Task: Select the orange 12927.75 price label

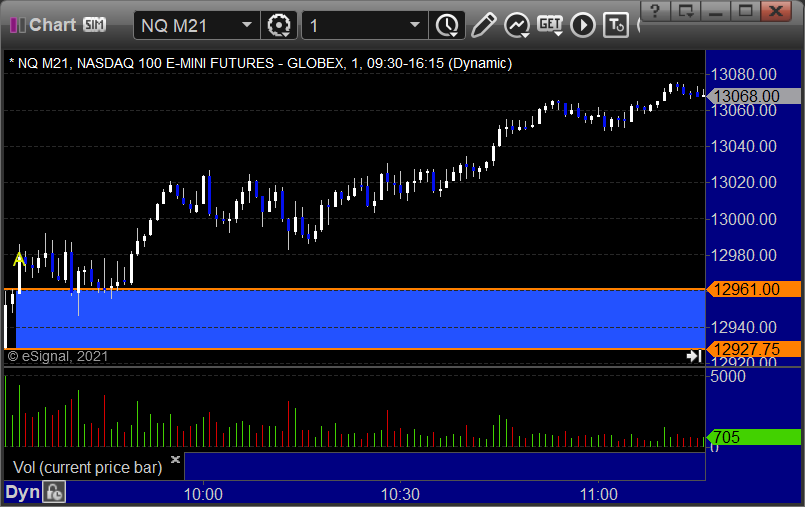Action: pos(753,349)
